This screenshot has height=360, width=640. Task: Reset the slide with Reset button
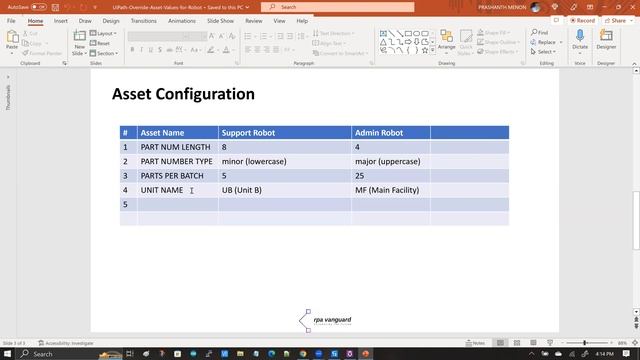[x=100, y=43]
